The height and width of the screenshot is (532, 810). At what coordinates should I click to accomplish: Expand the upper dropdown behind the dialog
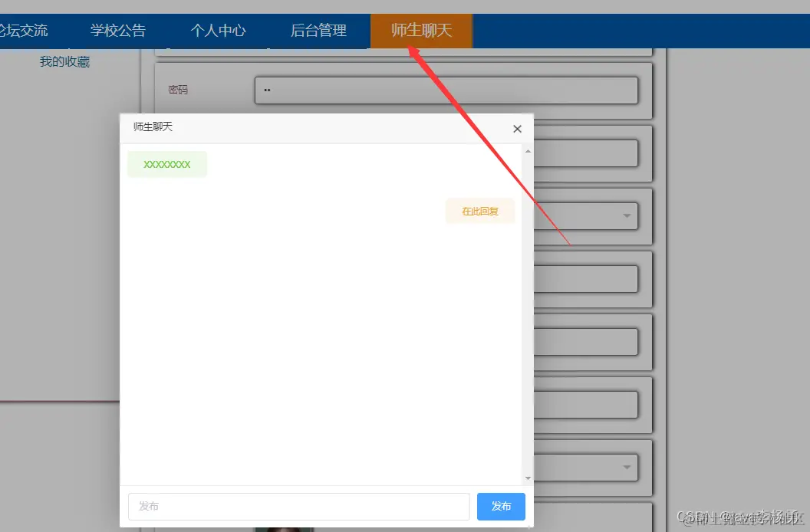627,215
